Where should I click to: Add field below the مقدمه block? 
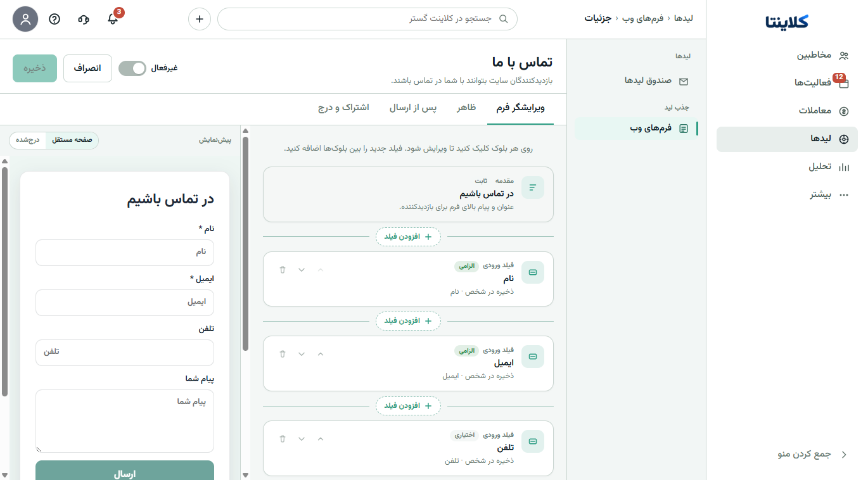click(x=408, y=237)
